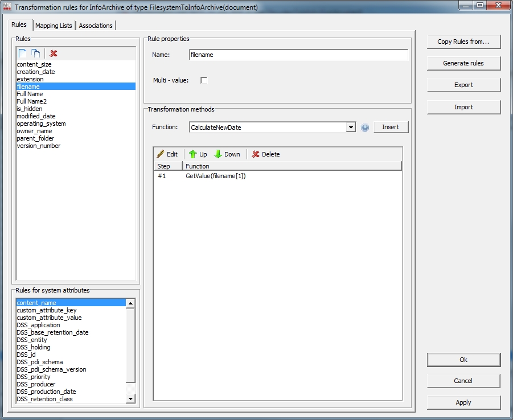Move step up with green arrow
Screen dimensions: 513x420
click(198, 154)
